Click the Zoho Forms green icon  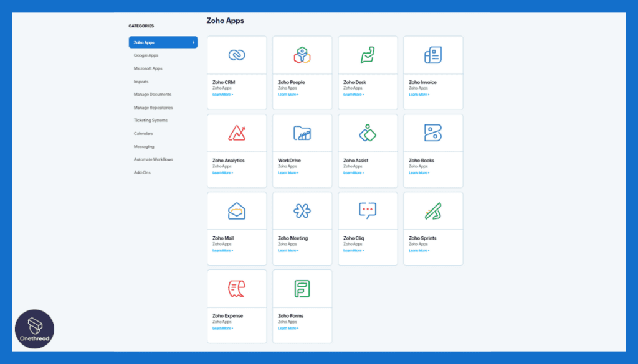(x=302, y=289)
